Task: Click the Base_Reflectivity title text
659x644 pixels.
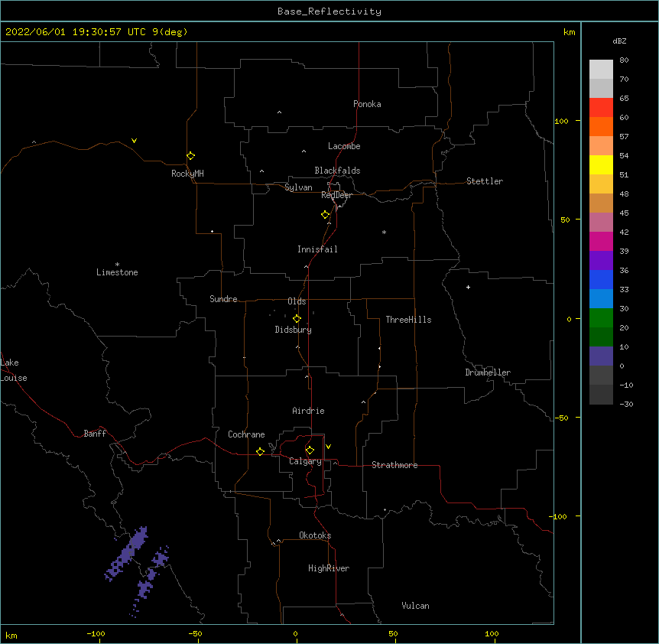Action: 329,11
